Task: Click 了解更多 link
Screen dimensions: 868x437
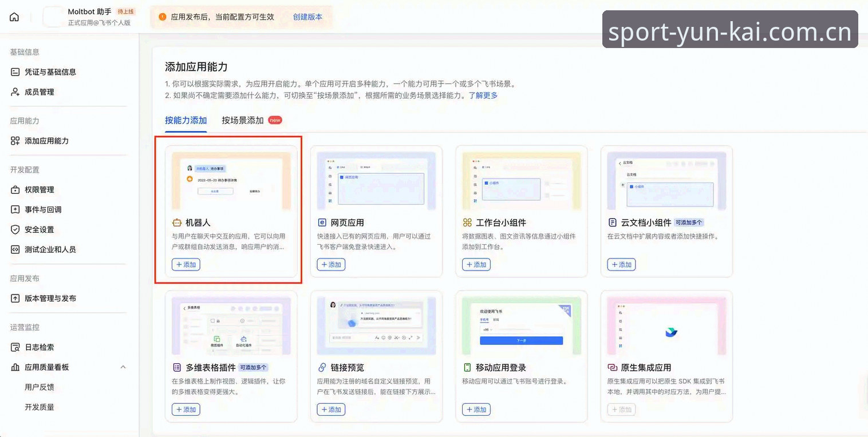Action: tap(483, 96)
